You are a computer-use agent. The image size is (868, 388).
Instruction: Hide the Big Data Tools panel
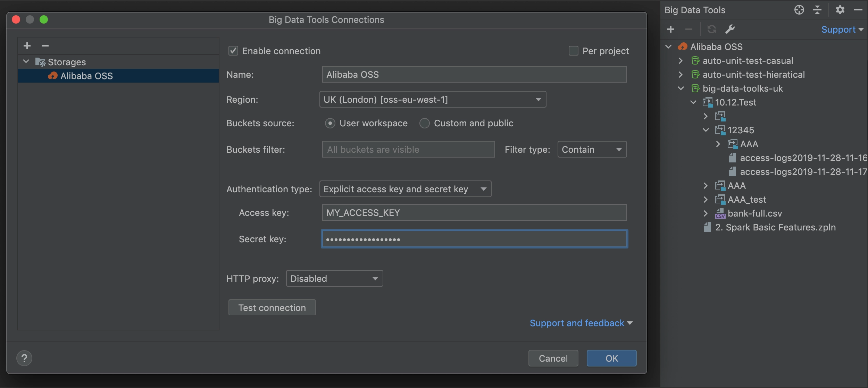[858, 10]
